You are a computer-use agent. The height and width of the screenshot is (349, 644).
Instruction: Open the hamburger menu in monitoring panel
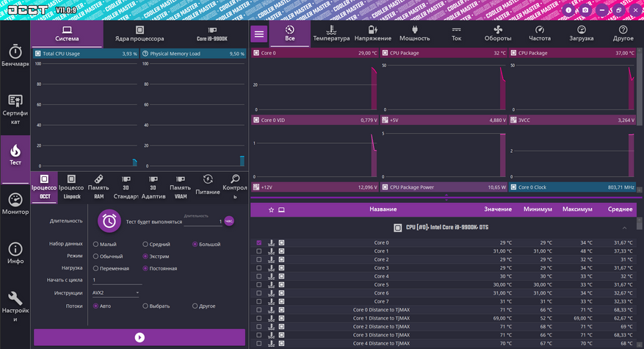[259, 34]
